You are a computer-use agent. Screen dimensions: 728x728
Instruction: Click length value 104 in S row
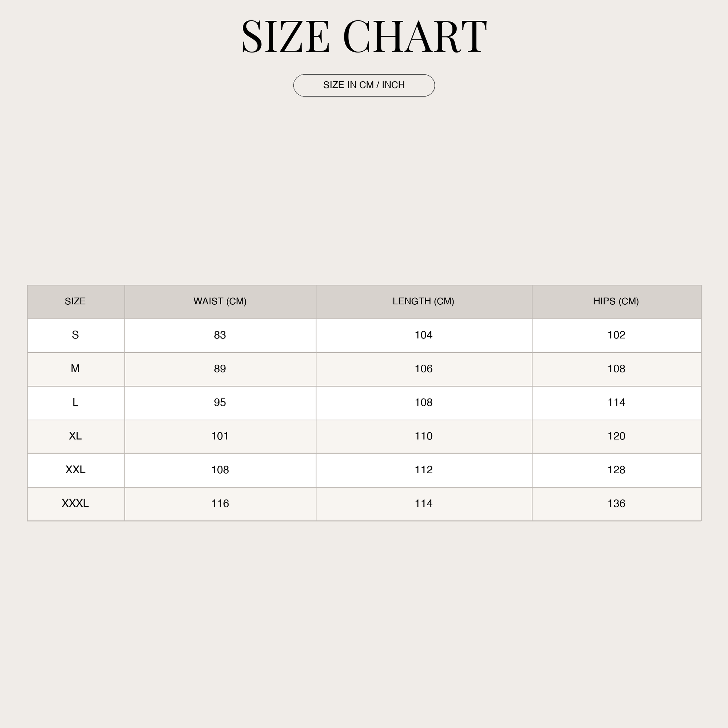(x=424, y=335)
